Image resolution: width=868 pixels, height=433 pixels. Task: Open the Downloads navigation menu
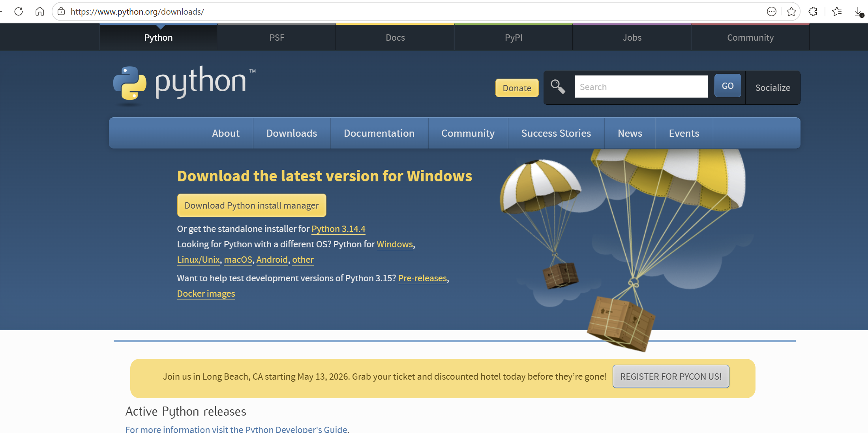pos(291,133)
